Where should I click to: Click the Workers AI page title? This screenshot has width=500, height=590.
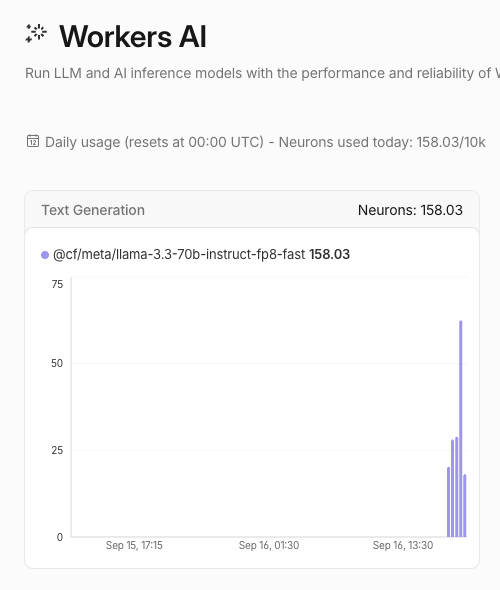coord(133,36)
